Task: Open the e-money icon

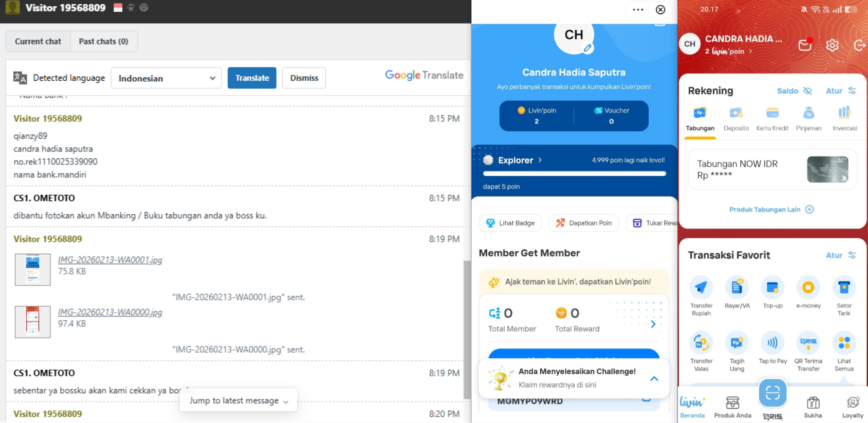Action: [808, 287]
